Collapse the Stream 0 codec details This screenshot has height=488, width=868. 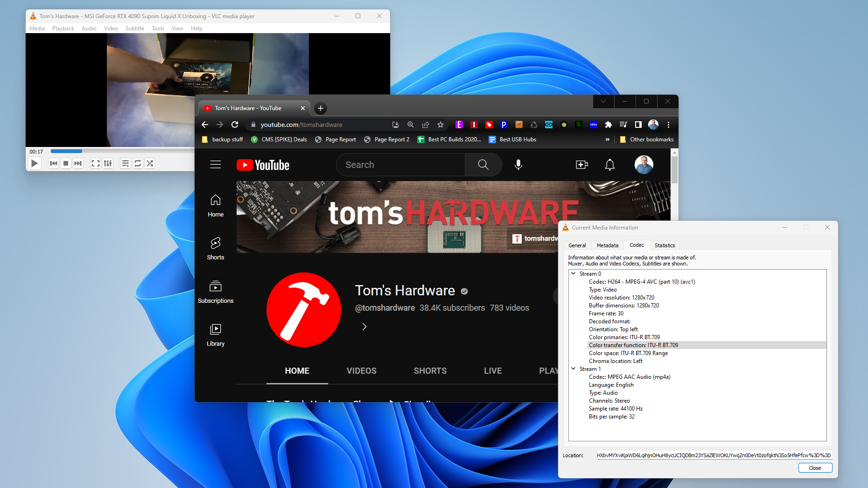click(x=574, y=273)
